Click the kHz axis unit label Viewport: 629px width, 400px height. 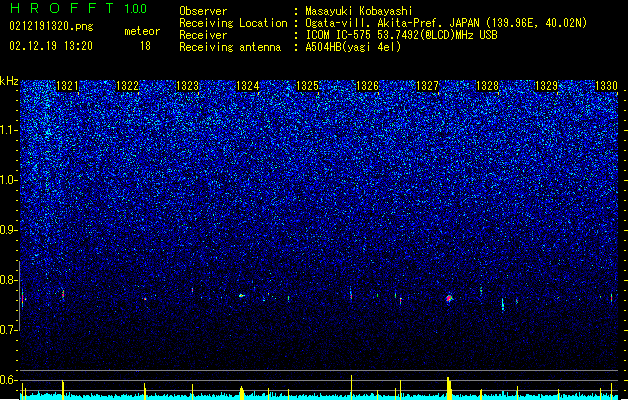(x=9, y=81)
